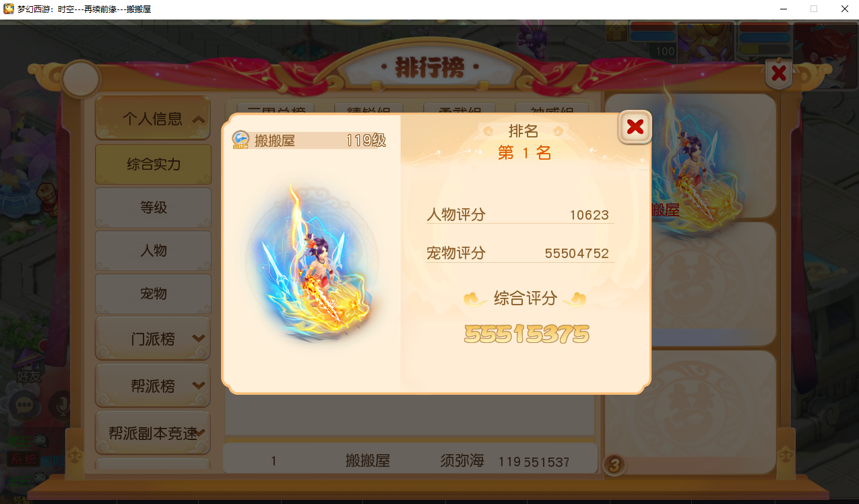
Task: Click the number 3 rank medal badge
Action: point(615,464)
